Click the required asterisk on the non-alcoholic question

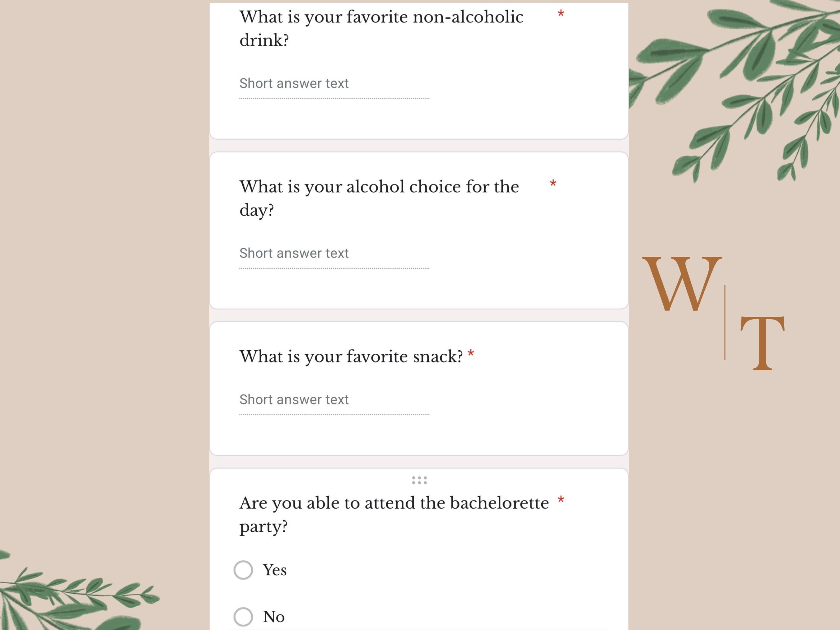[561, 14]
